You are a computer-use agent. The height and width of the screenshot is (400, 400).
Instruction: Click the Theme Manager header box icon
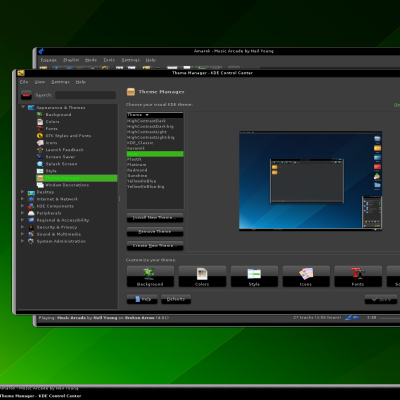pyautogui.click(x=131, y=92)
